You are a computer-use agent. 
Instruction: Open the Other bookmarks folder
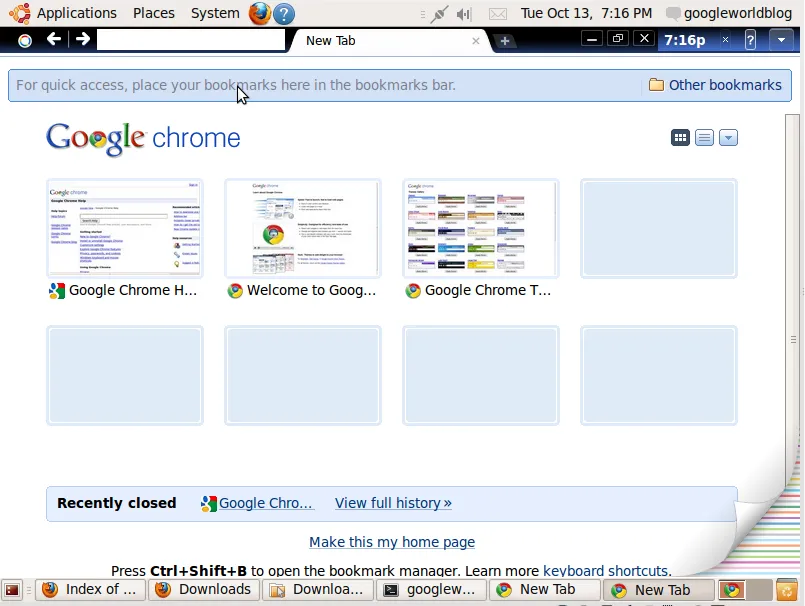point(715,85)
